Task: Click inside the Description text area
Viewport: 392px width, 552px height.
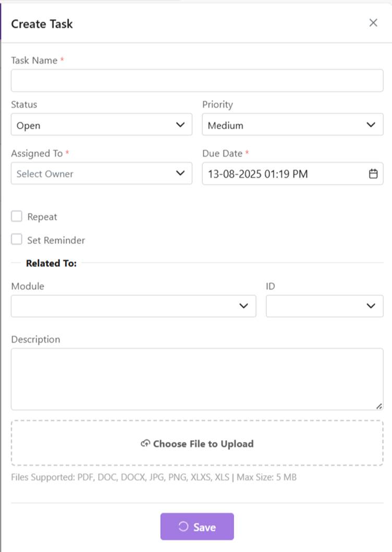Action: pos(197,379)
